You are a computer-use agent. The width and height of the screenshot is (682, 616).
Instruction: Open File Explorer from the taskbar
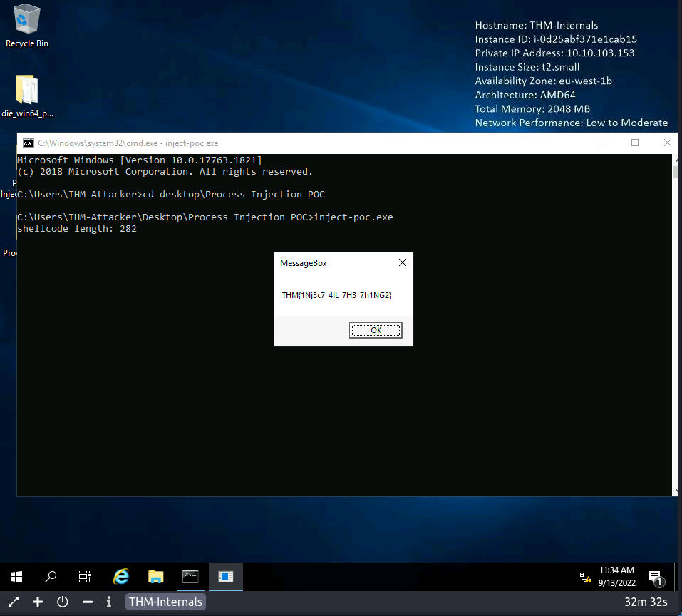pos(156,577)
